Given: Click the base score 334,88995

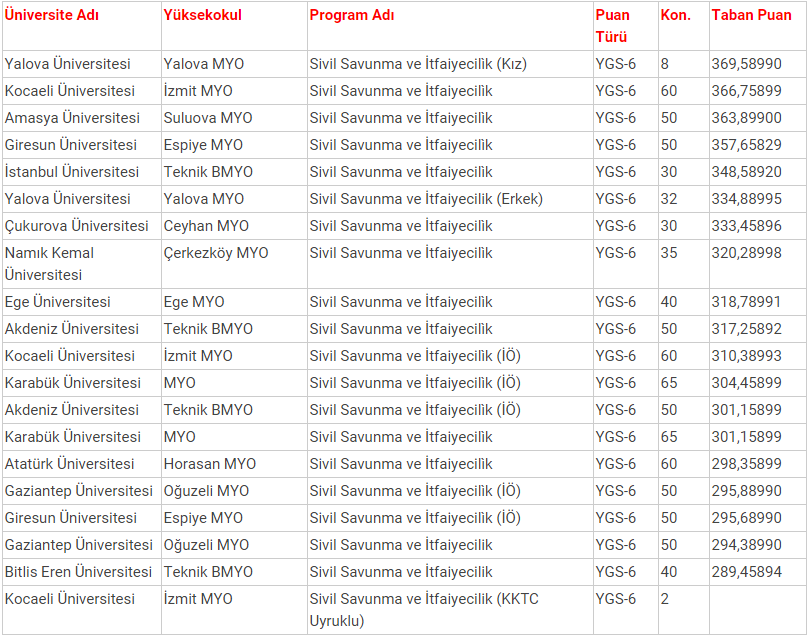Looking at the screenshot, I should [747, 199].
